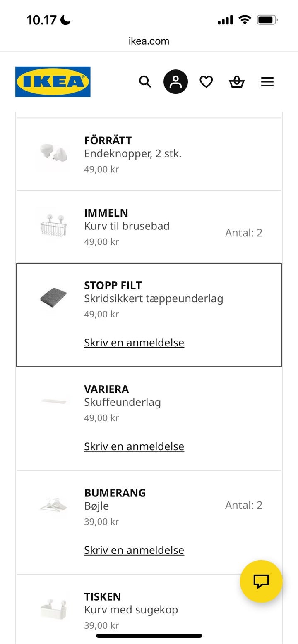Open the BUMERANG hanger thumbnail
Screen dimensions: 298x644
tap(53, 505)
